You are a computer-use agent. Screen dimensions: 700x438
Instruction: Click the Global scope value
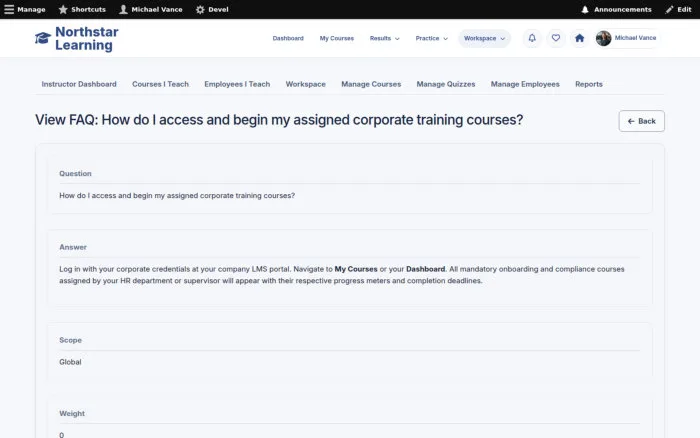click(70, 362)
